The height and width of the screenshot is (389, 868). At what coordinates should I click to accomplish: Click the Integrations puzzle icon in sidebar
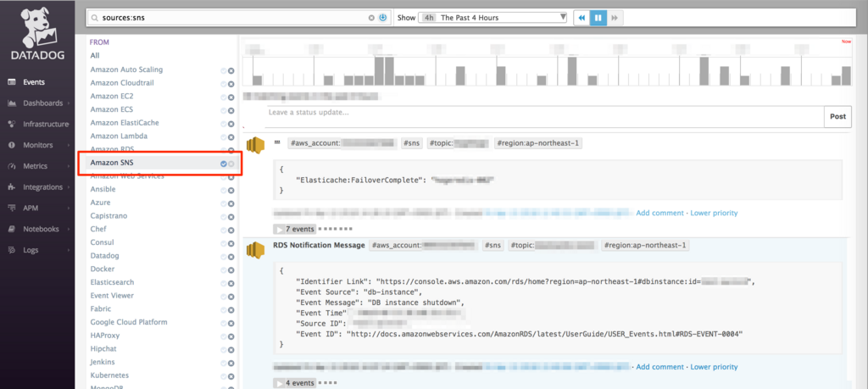pyautogui.click(x=12, y=187)
